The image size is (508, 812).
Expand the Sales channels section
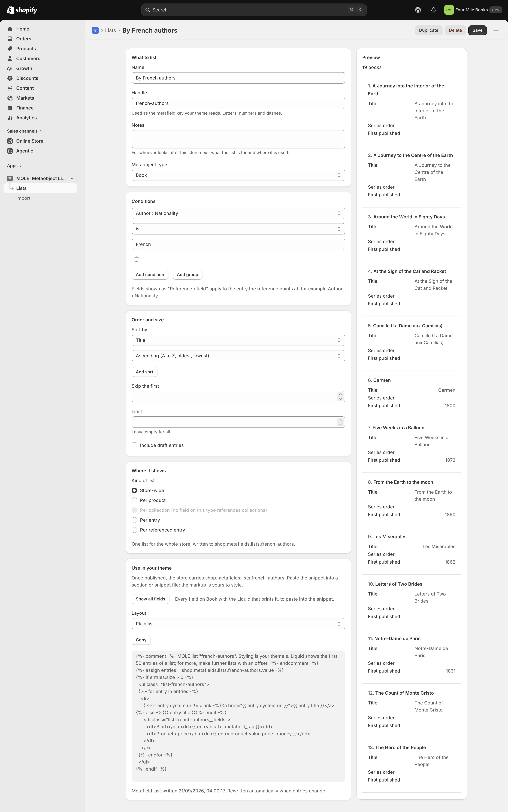[25, 131]
